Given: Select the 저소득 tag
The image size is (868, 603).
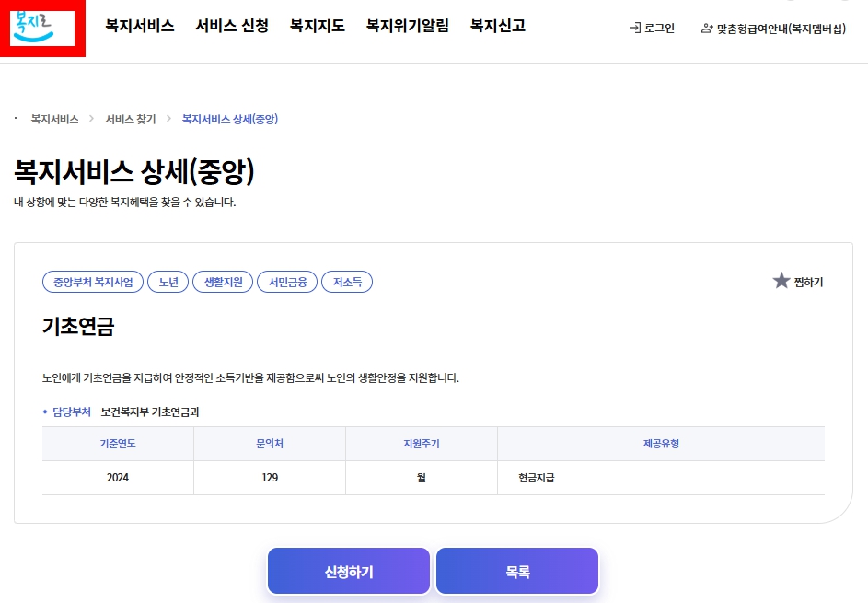Looking at the screenshot, I should tap(347, 282).
